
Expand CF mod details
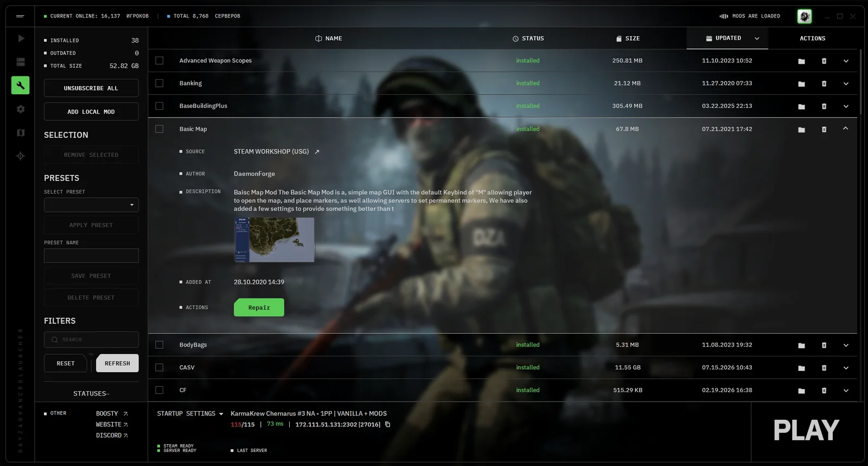pos(846,391)
